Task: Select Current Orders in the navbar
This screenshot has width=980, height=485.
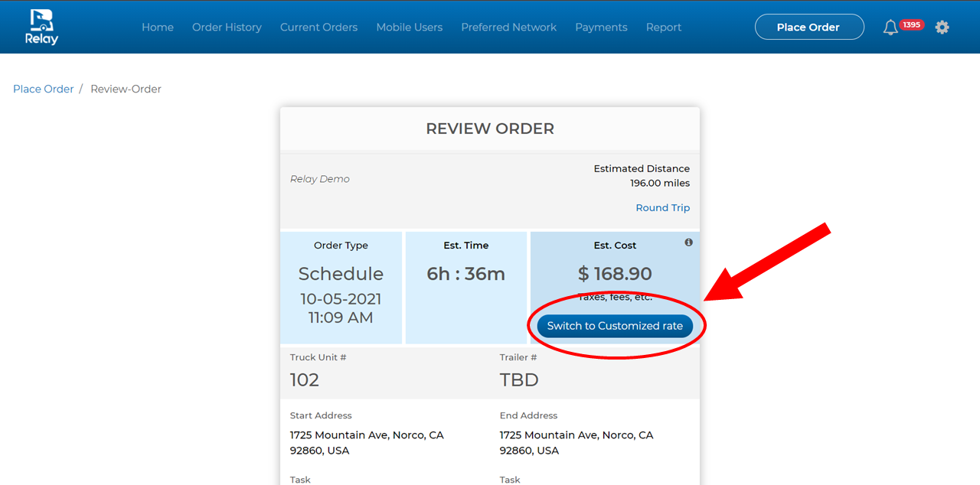Action: click(x=318, y=28)
